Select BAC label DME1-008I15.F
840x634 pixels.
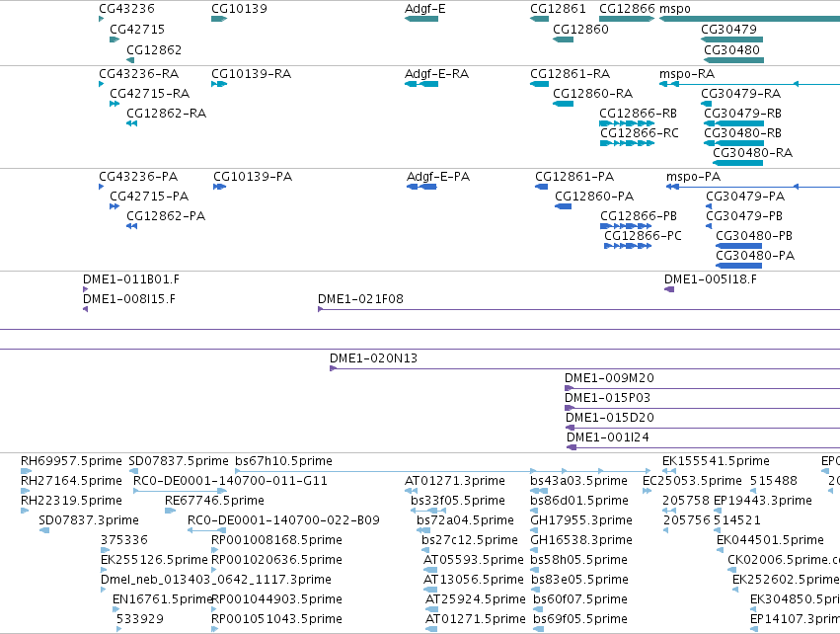(129, 299)
